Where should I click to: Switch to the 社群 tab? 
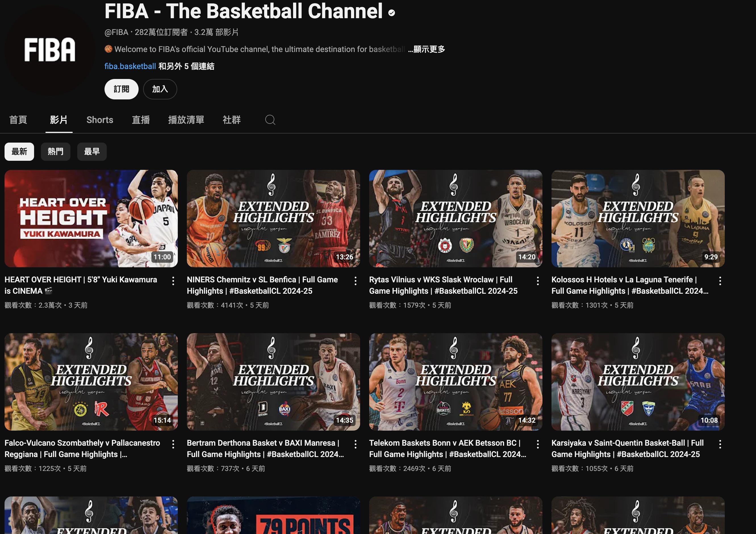tap(232, 120)
